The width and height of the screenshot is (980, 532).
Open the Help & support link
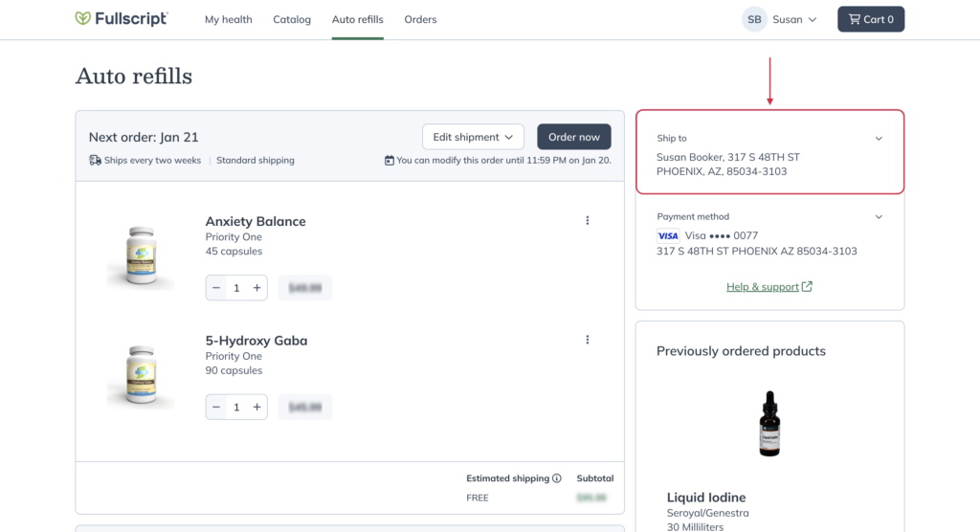point(762,287)
